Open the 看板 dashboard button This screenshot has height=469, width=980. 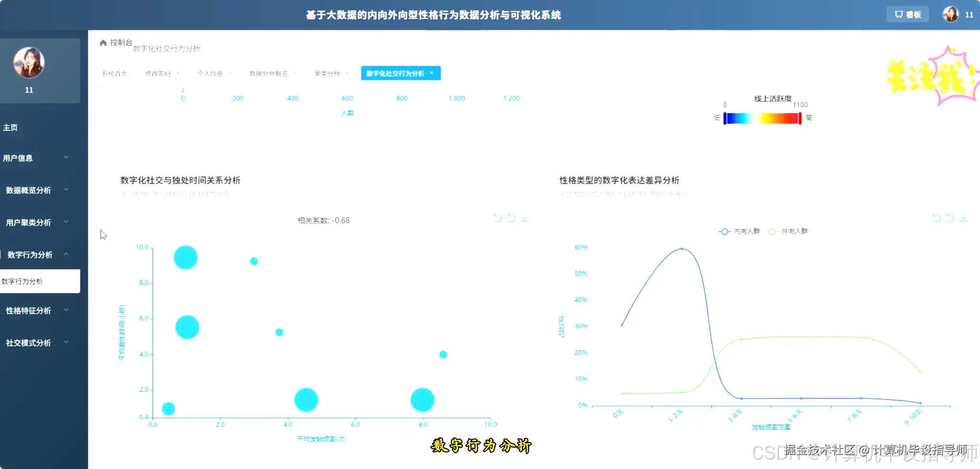[907, 14]
